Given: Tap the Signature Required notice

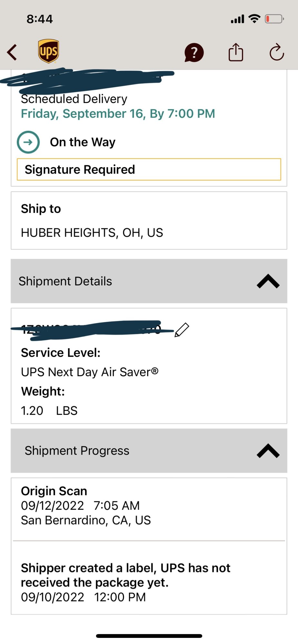Looking at the screenshot, I should pos(149,169).
